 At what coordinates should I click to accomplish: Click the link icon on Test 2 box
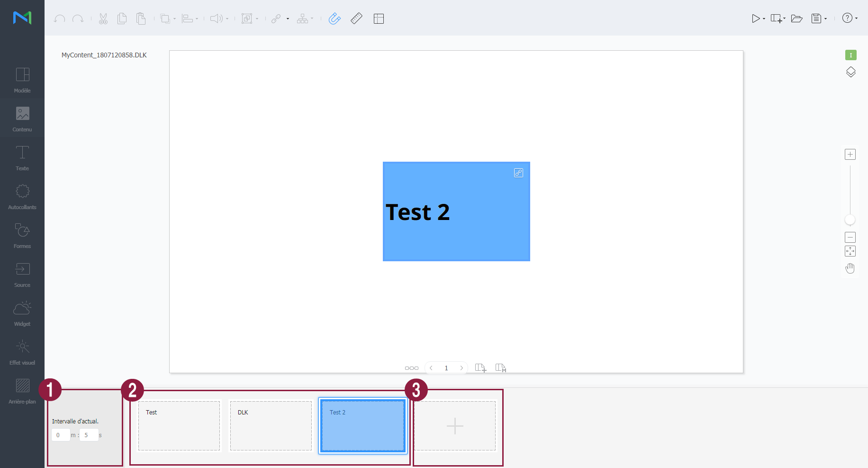tap(518, 173)
